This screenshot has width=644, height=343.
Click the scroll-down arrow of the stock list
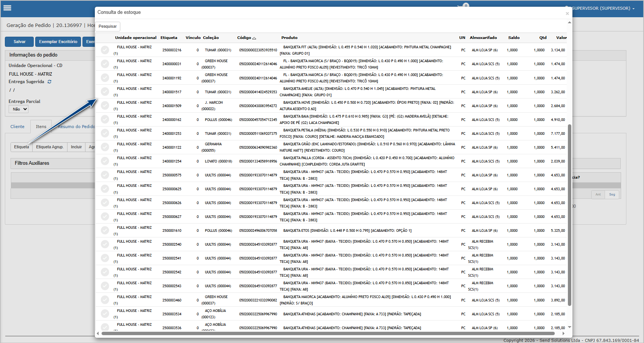tap(569, 327)
